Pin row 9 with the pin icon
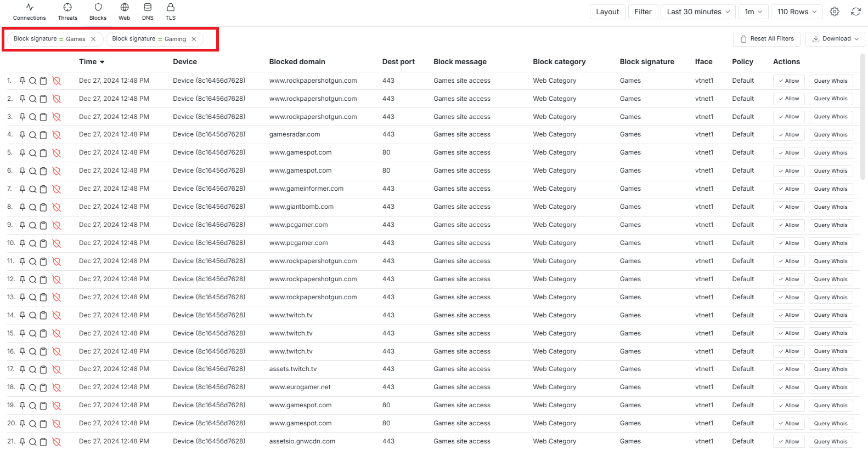Viewport: 868px width, 450px height. coord(22,225)
